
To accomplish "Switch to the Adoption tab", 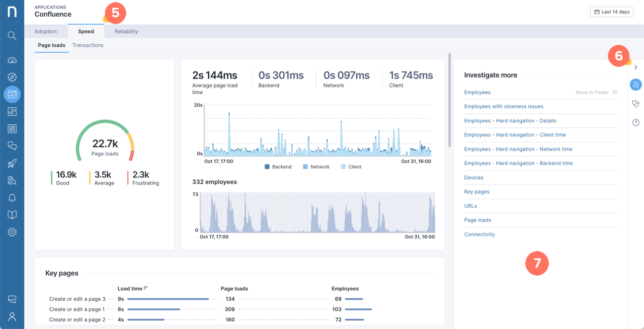I will (46, 31).
